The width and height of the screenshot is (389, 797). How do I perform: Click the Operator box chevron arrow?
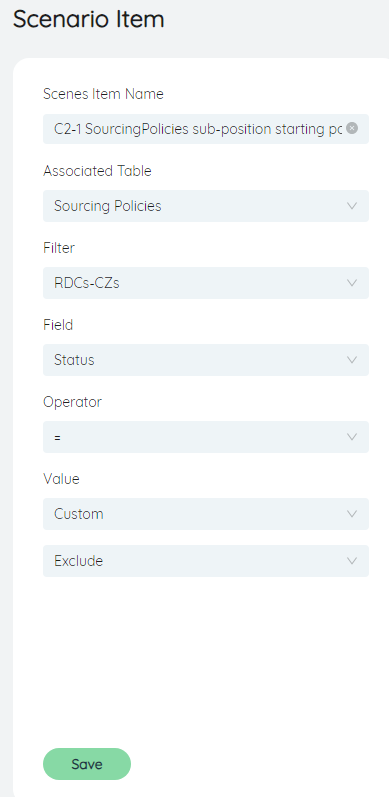pos(352,437)
